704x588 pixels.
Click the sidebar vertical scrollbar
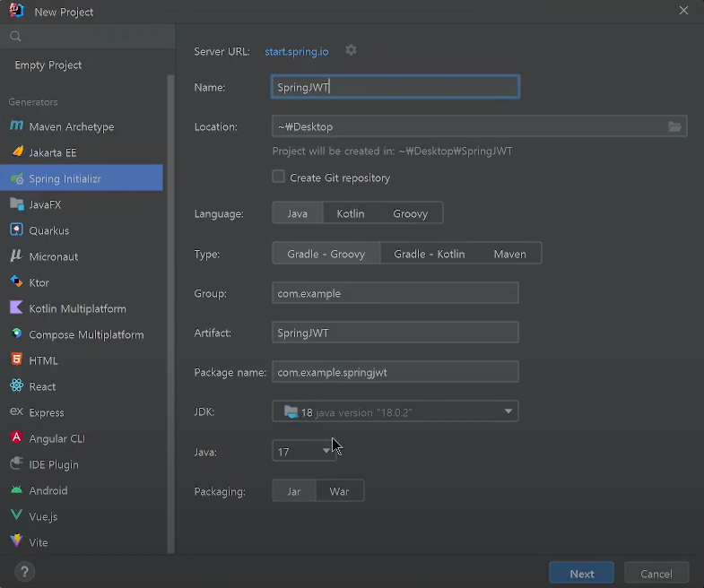[x=170, y=315]
